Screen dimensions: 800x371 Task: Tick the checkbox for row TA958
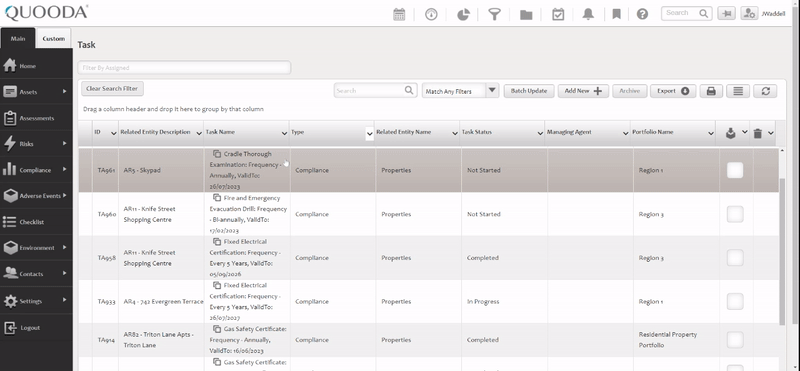(735, 258)
